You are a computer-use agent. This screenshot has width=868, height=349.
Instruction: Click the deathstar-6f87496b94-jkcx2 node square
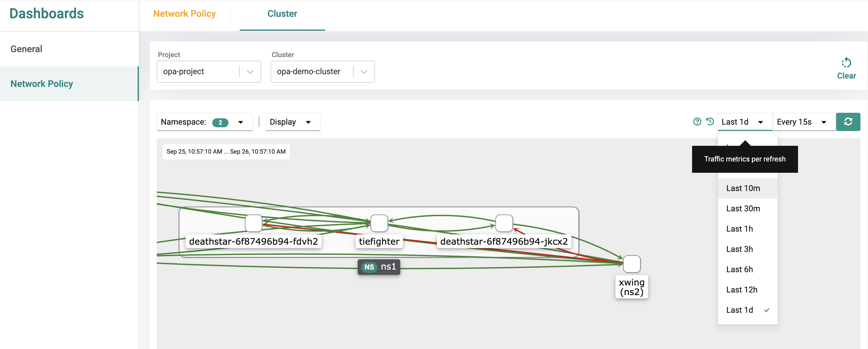pyautogui.click(x=504, y=223)
